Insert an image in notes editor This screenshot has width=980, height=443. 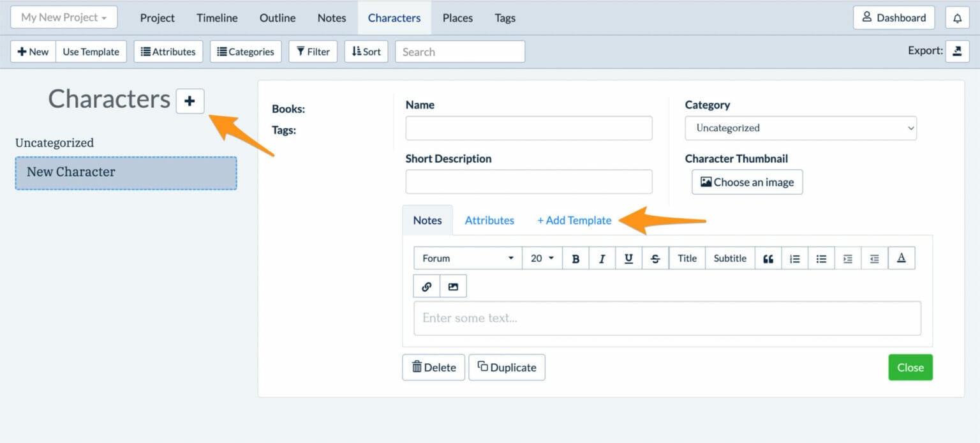(x=453, y=287)
